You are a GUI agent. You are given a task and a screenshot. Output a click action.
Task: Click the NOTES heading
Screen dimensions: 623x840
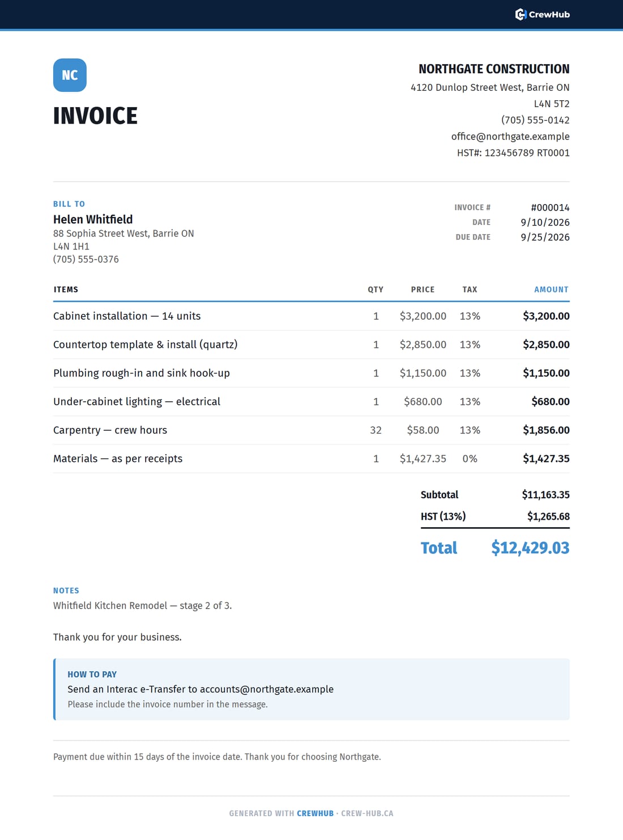66,591
